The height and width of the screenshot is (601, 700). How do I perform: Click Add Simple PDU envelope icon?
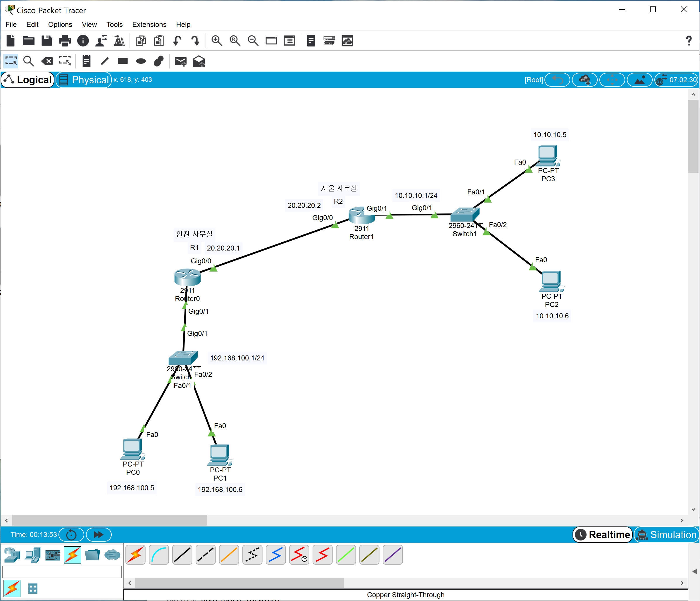point(180,61)
